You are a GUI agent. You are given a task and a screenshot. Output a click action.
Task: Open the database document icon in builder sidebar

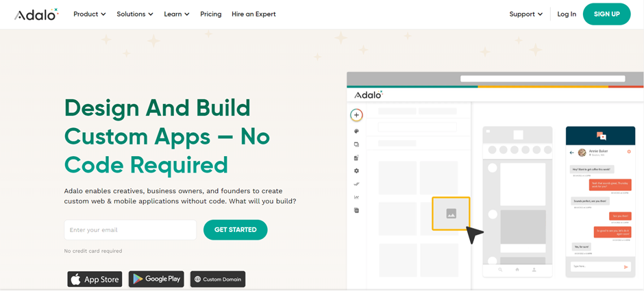356,157
